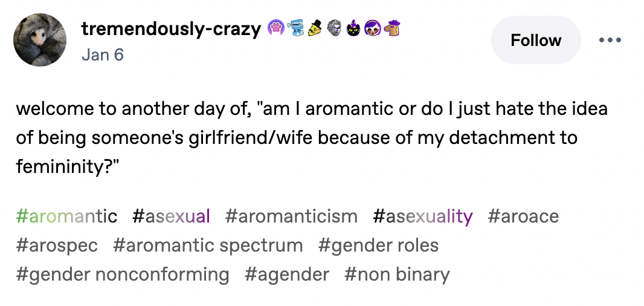This screenshot has height=306, width=644.
Task: Follow the tremendously-crazy blog
Action: point(536,40)
